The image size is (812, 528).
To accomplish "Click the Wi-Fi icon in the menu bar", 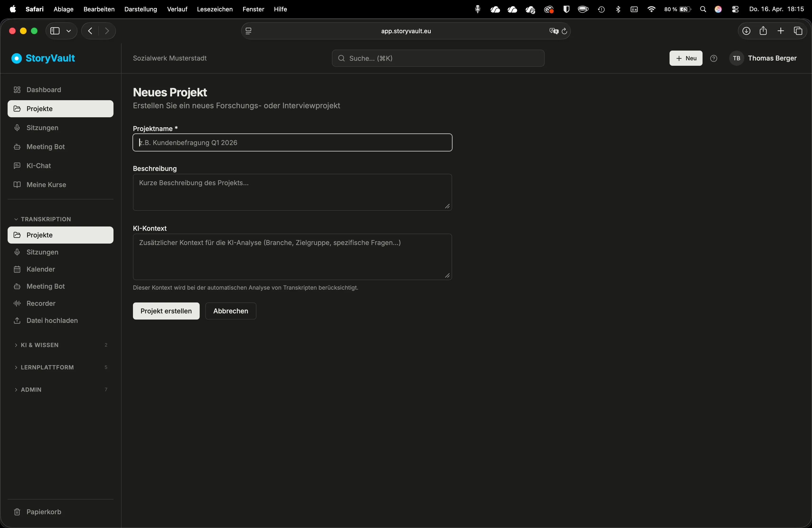I will tap(651, 9).
